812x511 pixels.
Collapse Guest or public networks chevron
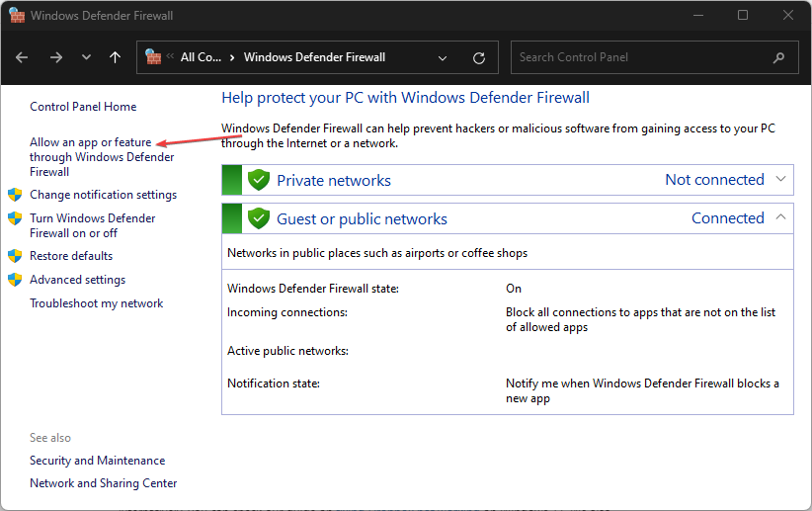click(781, 217)
